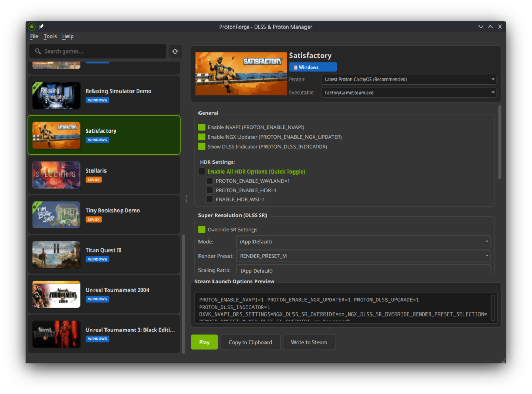Click the ProtonForge app icon in title bar
The image size is (532, 394).
point(32,27)
